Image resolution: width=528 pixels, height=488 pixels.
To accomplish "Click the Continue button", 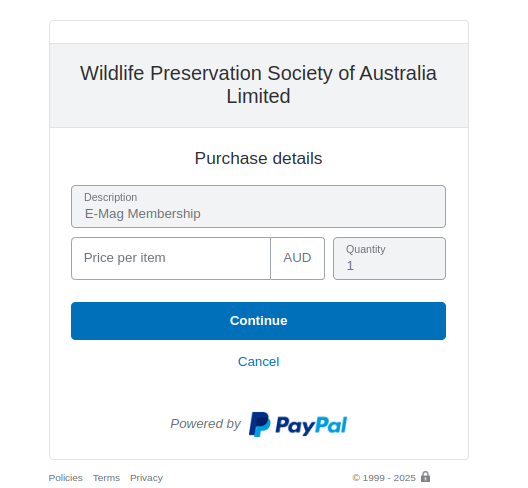I will pos(258,321).
